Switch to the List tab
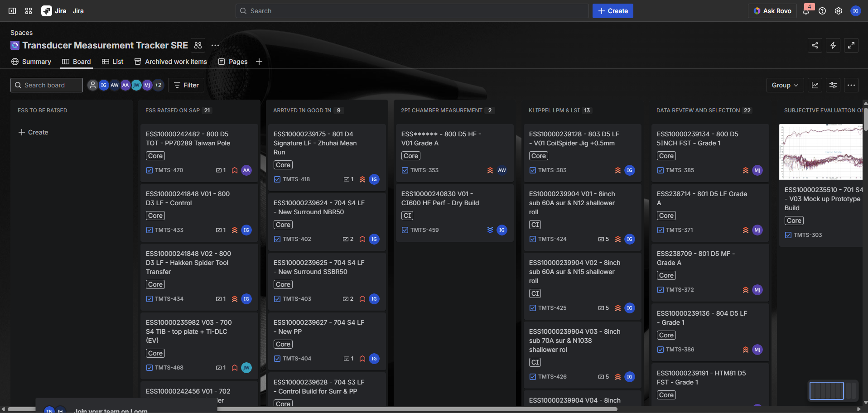This screenshot has width=868, height=413. 113,62
